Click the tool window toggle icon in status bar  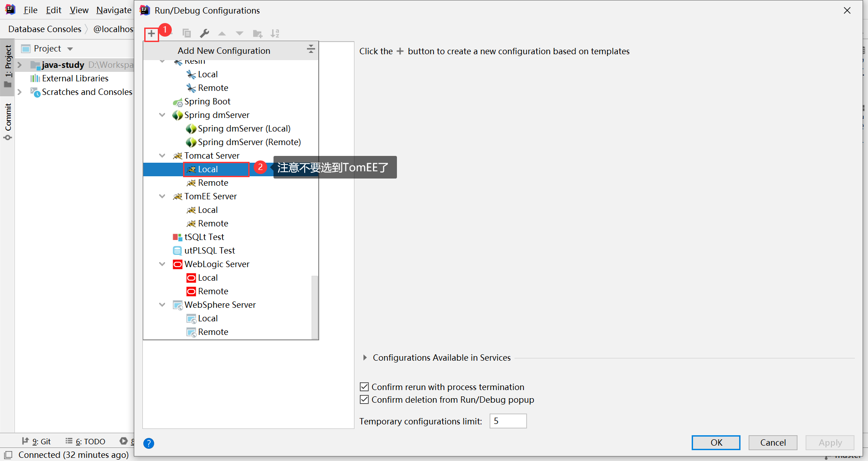click(x=8, y=455)
